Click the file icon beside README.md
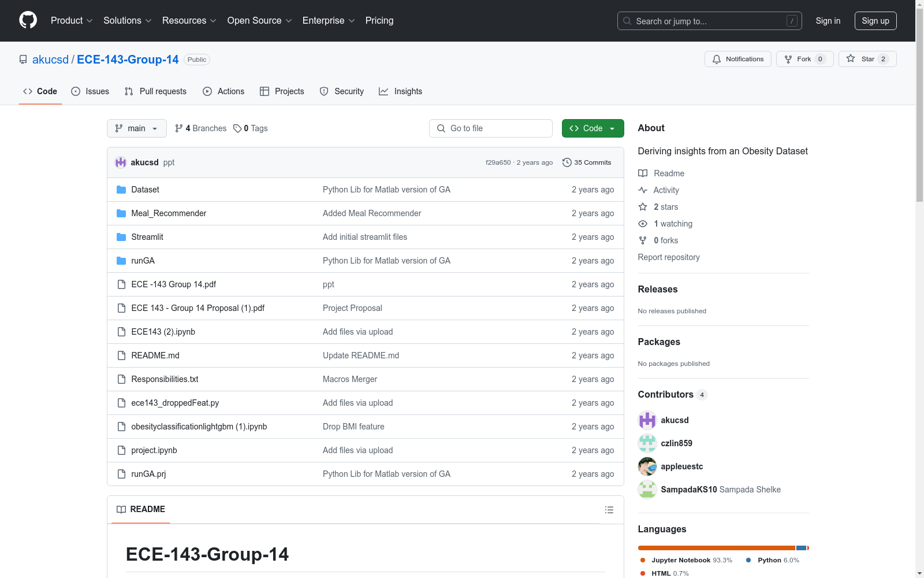924x578 pixels. click(121, 355)
